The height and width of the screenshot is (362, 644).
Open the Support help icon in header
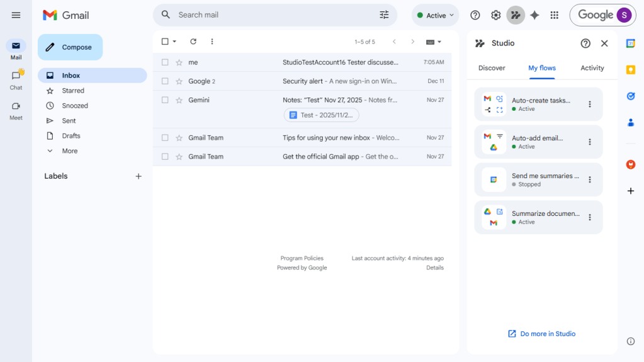coord(475,15)
